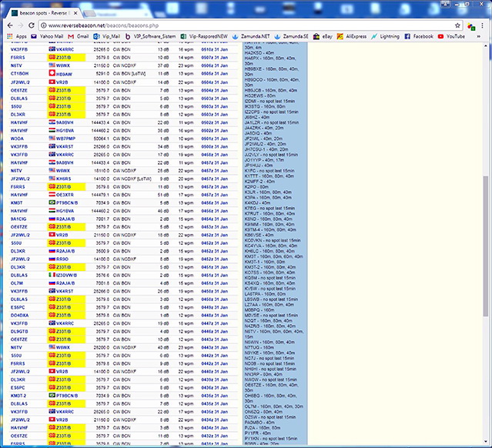Click the Austrian flag beside OE3XTR

[x=52, y=195]
